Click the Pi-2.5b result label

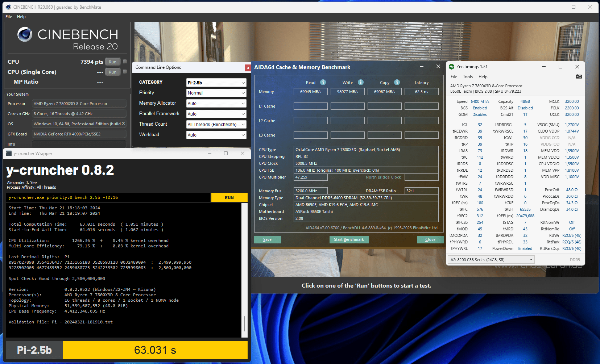34,350
